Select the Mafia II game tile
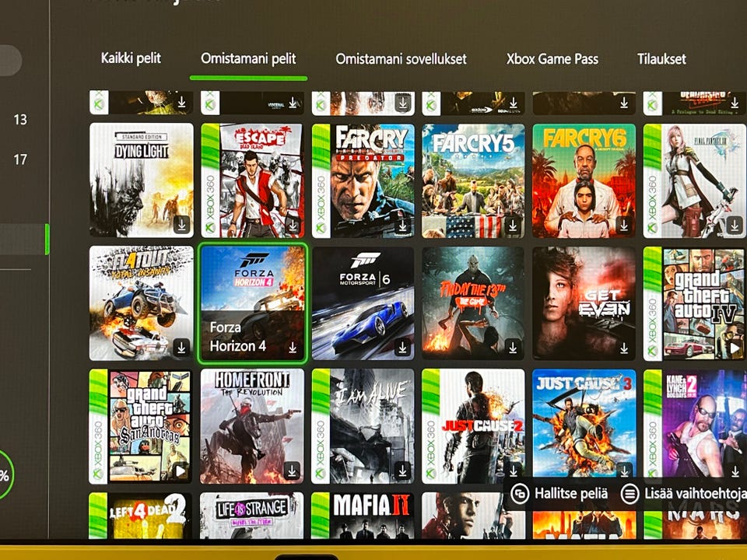Viewport: 747px width, 560px height. [363, 515]
